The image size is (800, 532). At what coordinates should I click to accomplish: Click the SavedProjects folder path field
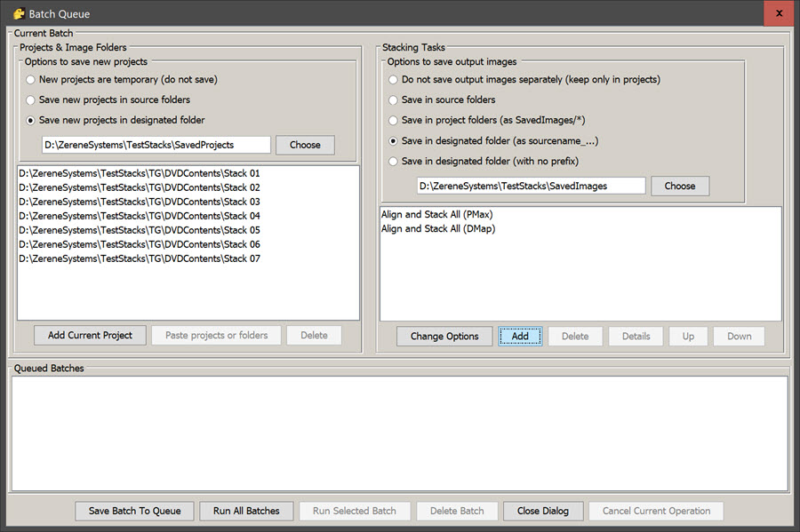156,145
